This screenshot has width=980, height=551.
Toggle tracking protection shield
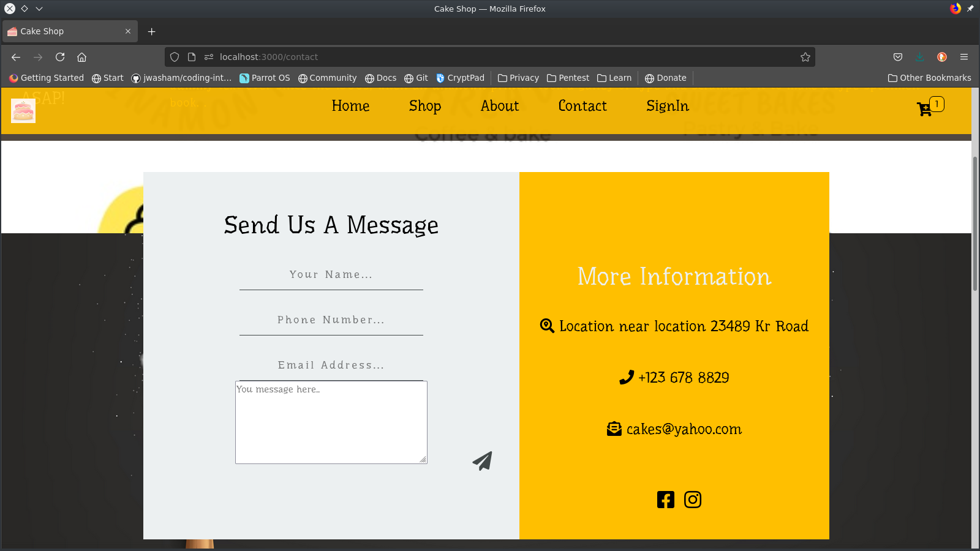[175, 57]
